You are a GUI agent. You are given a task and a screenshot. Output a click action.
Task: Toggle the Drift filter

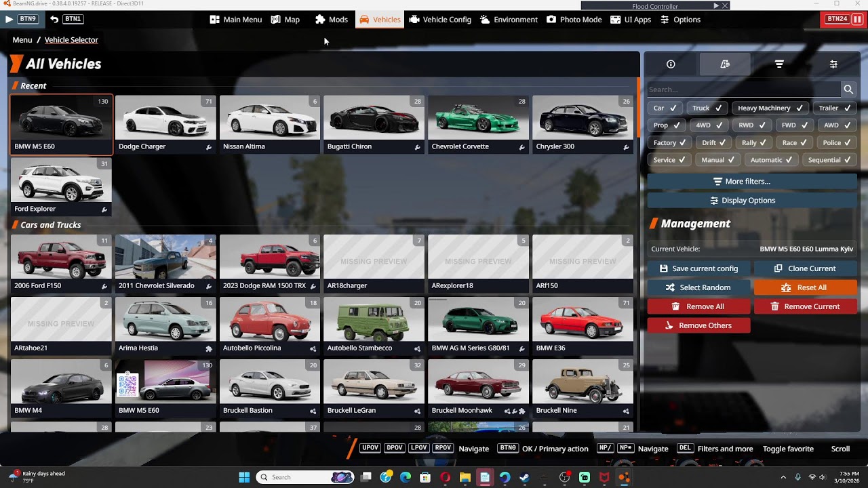(x=715, y=143)
